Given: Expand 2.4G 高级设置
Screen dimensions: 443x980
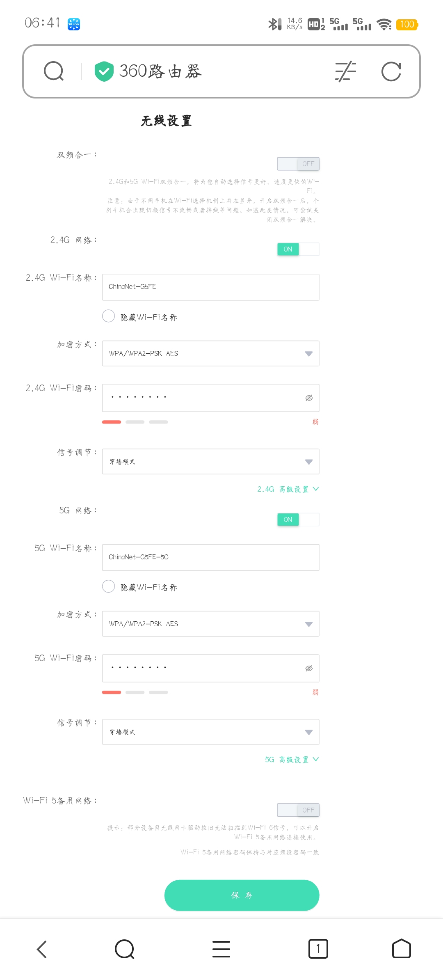Looking at the screenshot, I should click(288, 489).
